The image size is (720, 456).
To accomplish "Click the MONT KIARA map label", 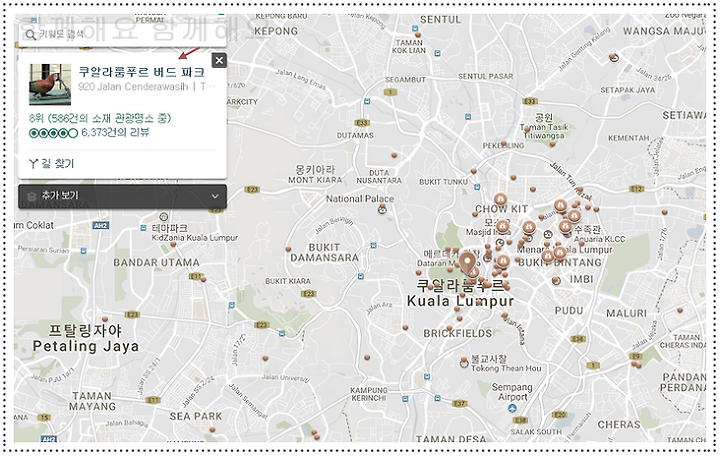I will tap(315, 180).
